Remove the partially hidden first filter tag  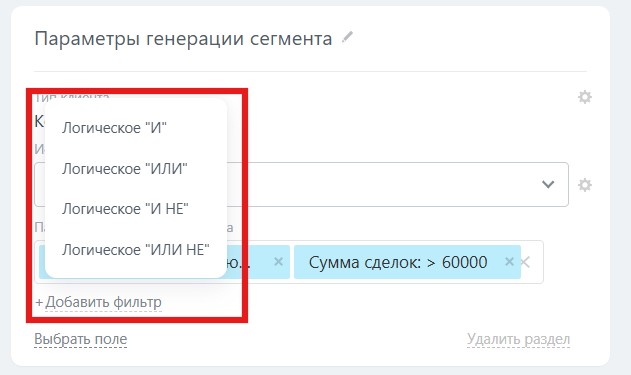tap(278, 262)
